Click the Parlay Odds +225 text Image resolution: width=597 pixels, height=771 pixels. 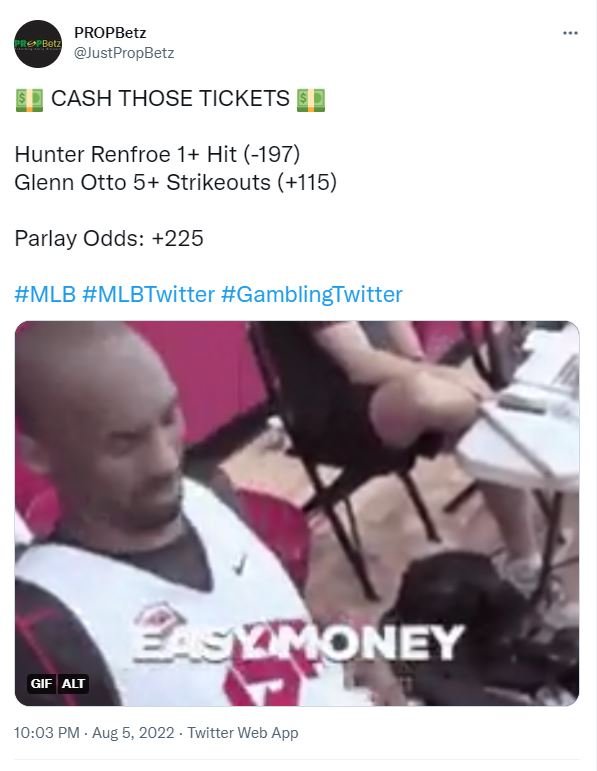tap(109, 238)
